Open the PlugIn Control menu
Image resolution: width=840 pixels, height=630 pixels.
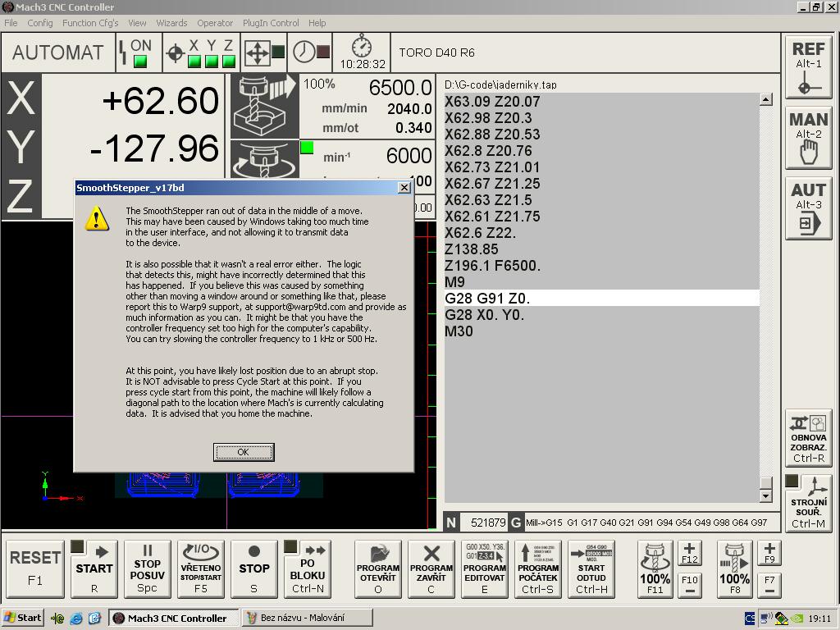tap(271, 23)
